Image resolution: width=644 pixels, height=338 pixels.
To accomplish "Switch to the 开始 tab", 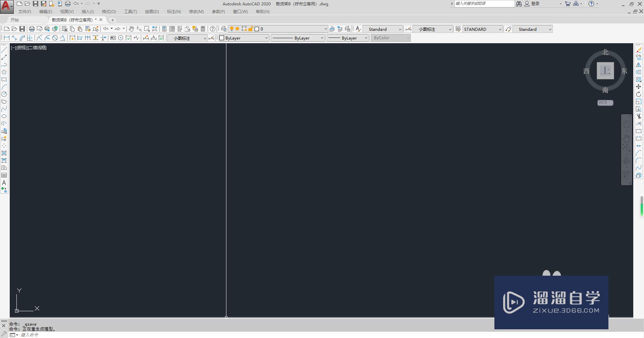I will 15,20.
